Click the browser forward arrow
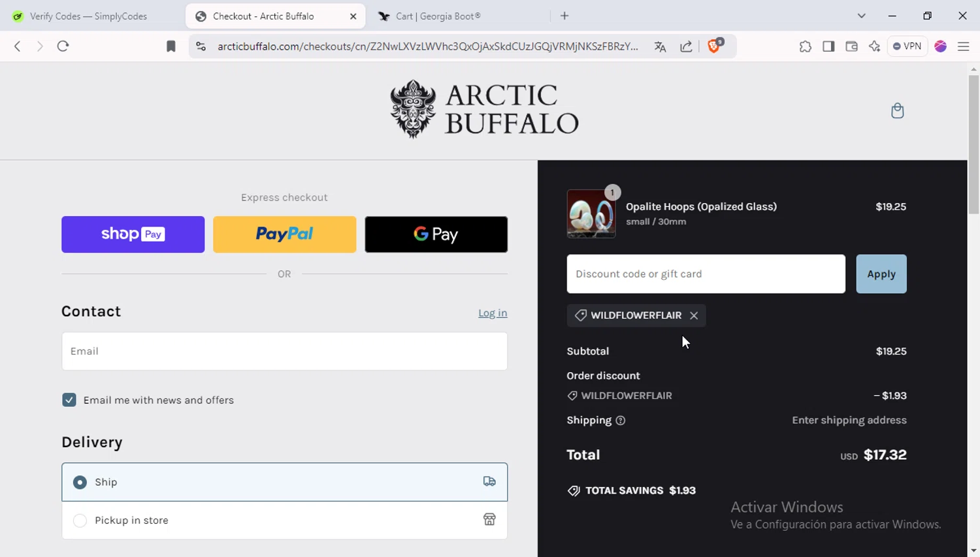 coord(40,46)
